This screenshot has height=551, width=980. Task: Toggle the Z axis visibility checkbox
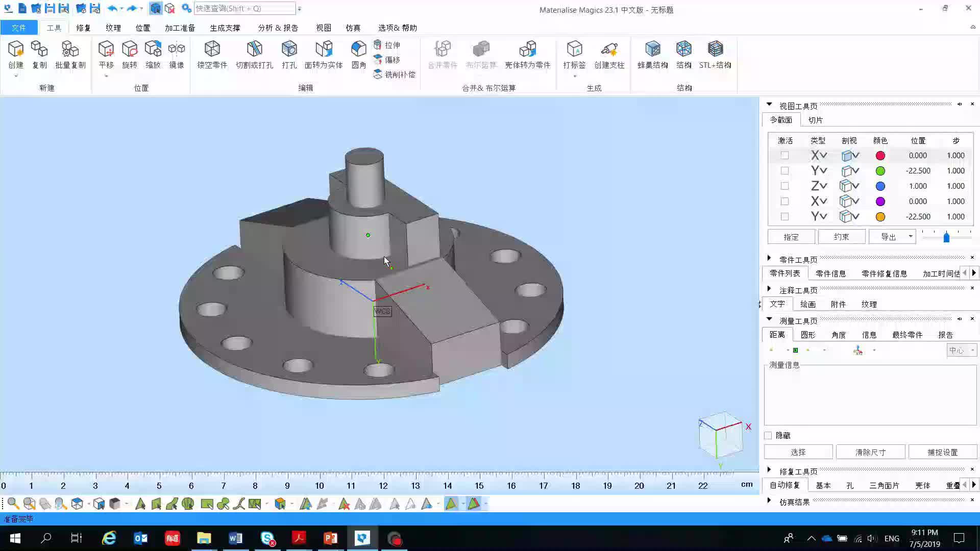coord(784,186)
